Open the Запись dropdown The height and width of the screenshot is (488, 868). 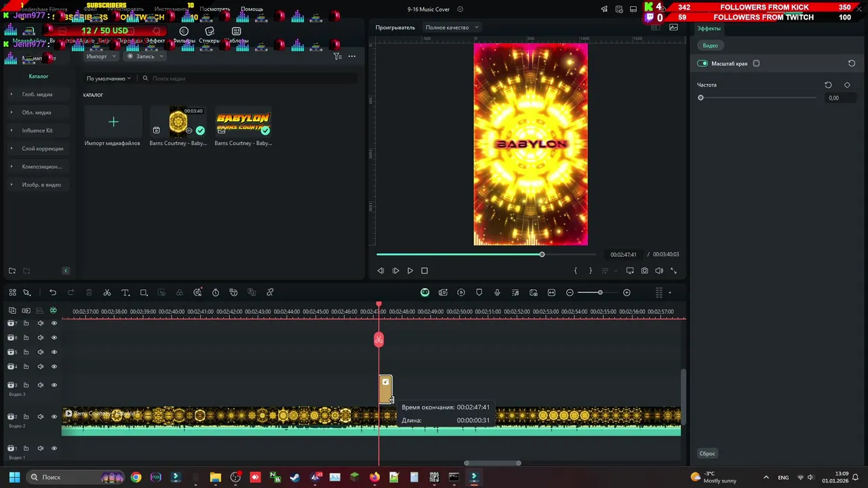pos(144,56)
